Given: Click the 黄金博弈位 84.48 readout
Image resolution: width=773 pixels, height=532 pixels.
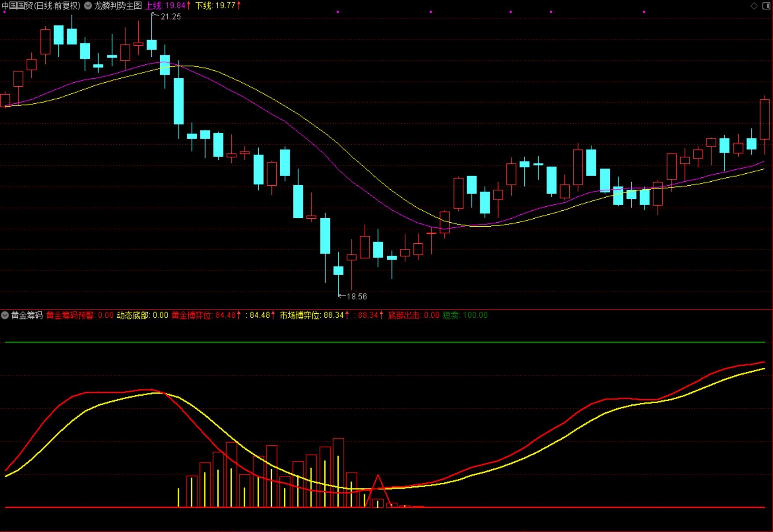Looking at the screenshot, I should [x=206, y=315].
